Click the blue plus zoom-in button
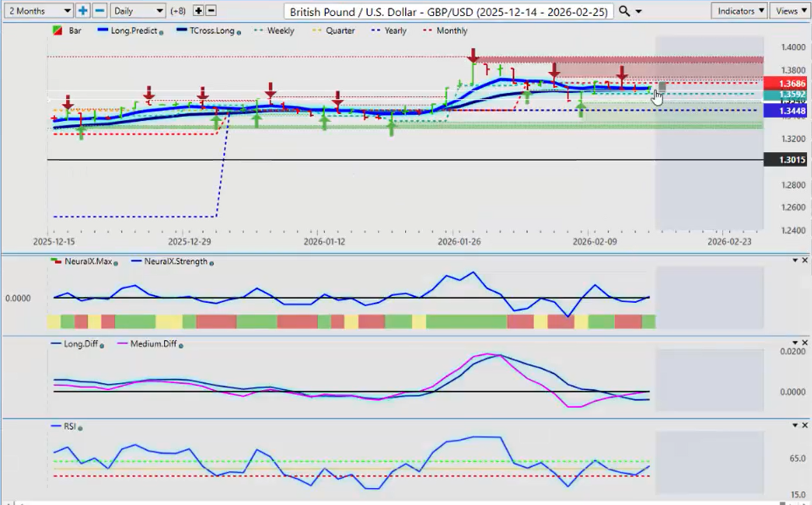Screen dimensions: 812x505 coord(83,11)
